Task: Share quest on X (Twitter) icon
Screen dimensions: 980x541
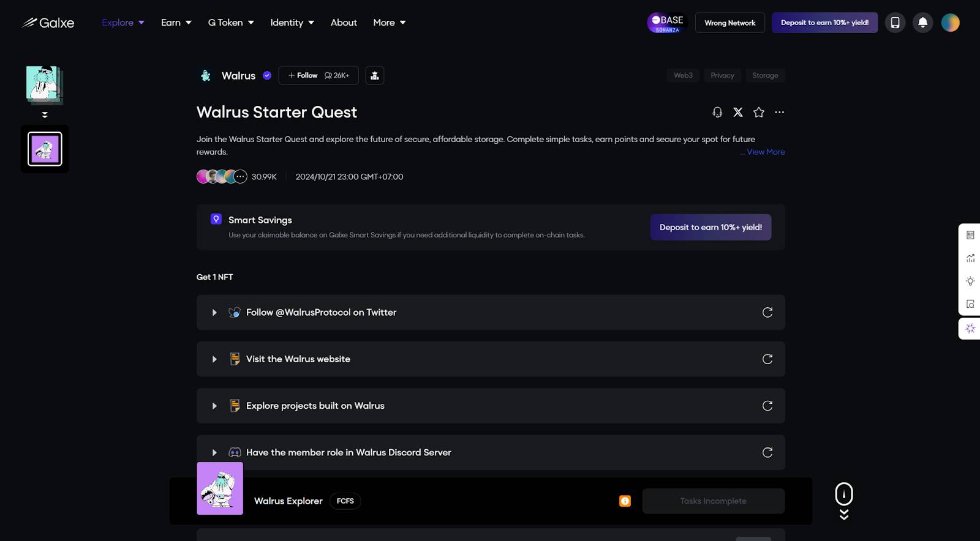Action: (x=738, y=112)
